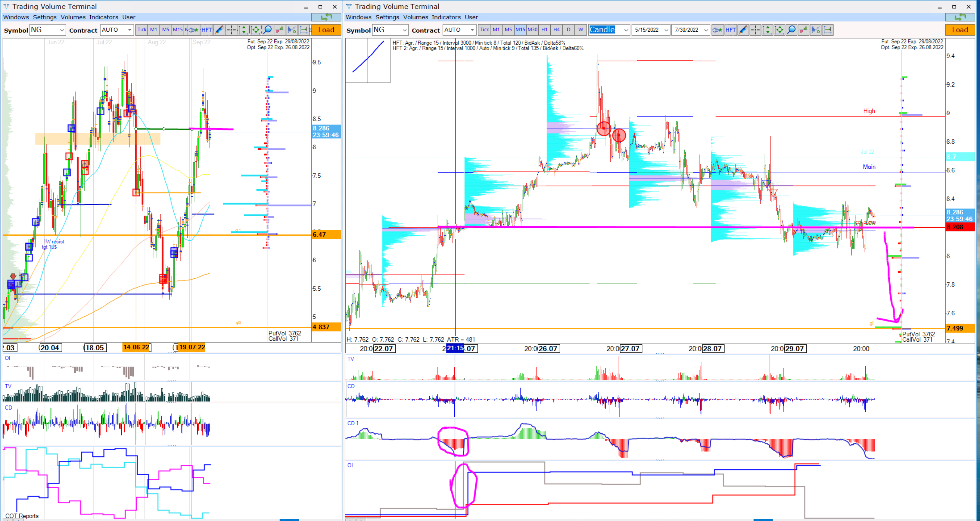Enable the D (Daily) timeframe button
The height and width of the screenshot is (521, 980).
tap(567, 30)
